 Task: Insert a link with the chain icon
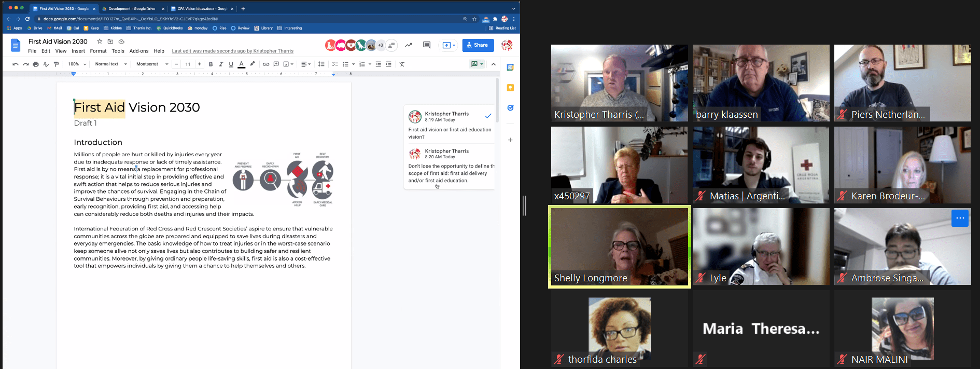point(266,64)
